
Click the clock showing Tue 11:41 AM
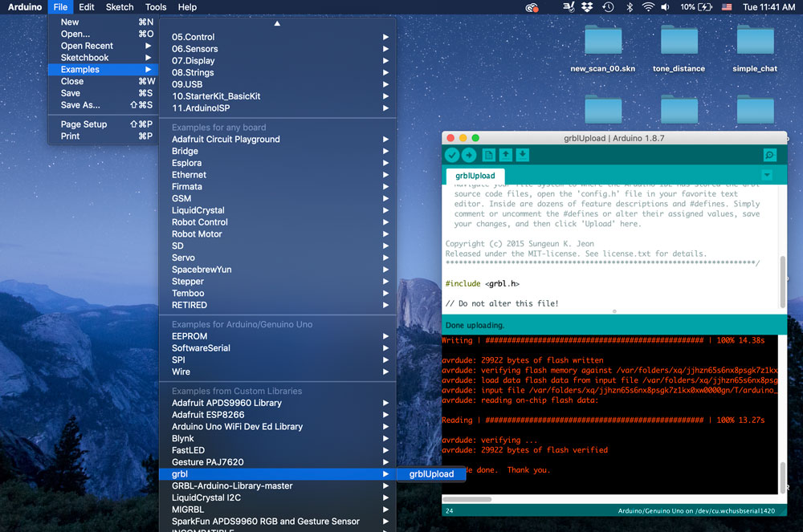[x=768, y=7]
